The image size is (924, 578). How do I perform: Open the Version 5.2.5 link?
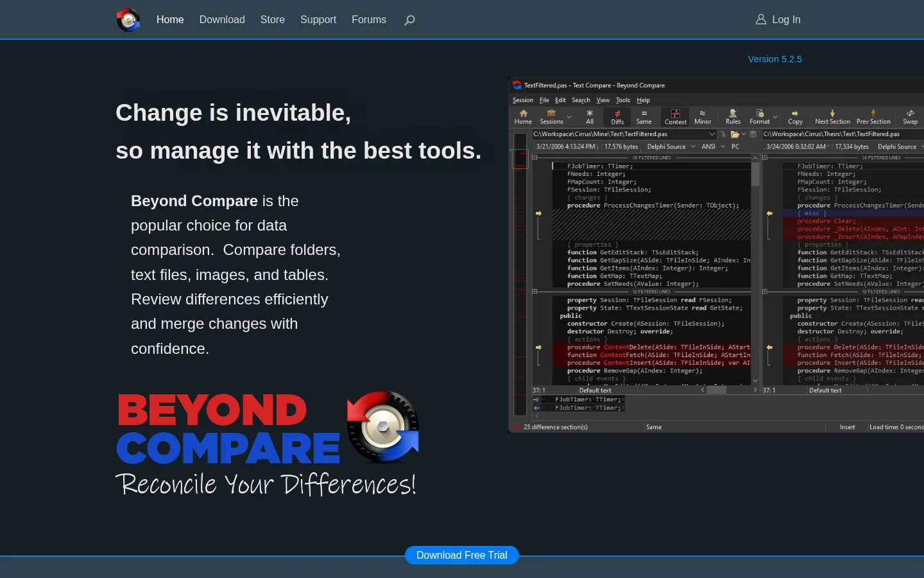pos(775,59)
